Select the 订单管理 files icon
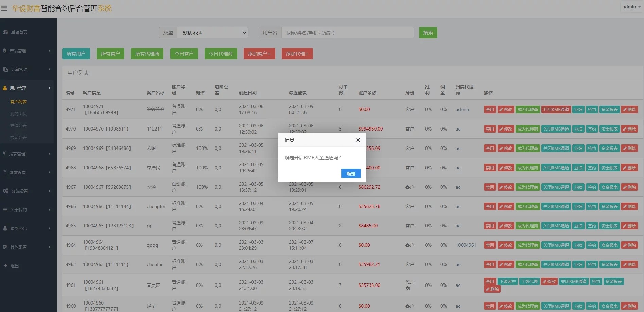The height and width of the screenshot is (312, 644). [5, 69]
